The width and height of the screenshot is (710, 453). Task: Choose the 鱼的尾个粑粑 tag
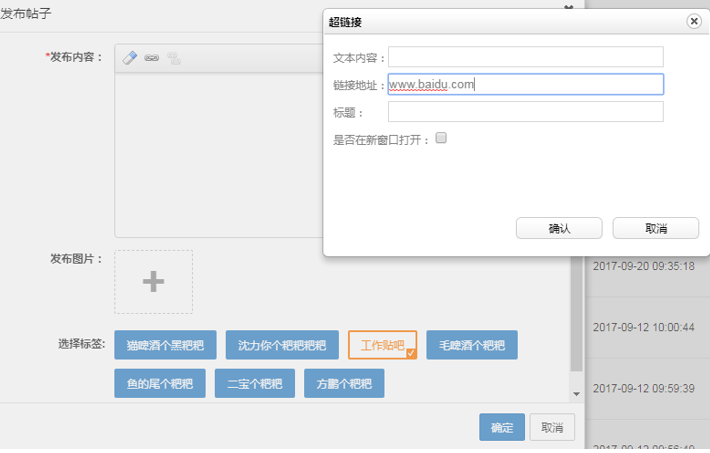pyautogui.click(x=159, y=383)
